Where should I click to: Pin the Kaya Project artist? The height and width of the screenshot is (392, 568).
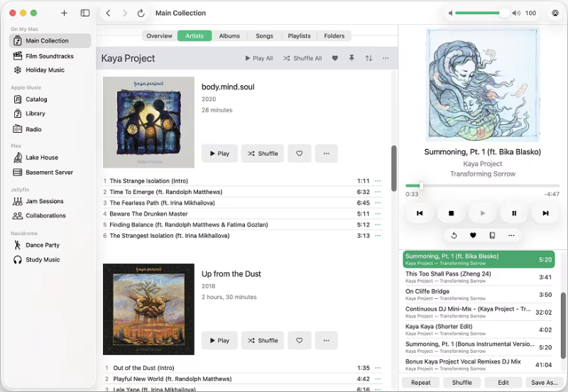[x=351, y=58]
